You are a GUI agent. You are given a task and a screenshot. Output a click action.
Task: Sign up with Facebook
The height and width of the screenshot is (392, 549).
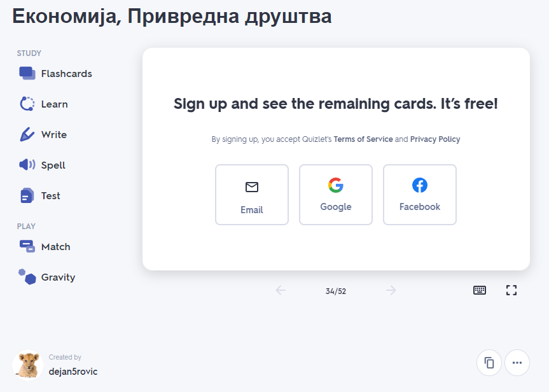tap(420, 195)
